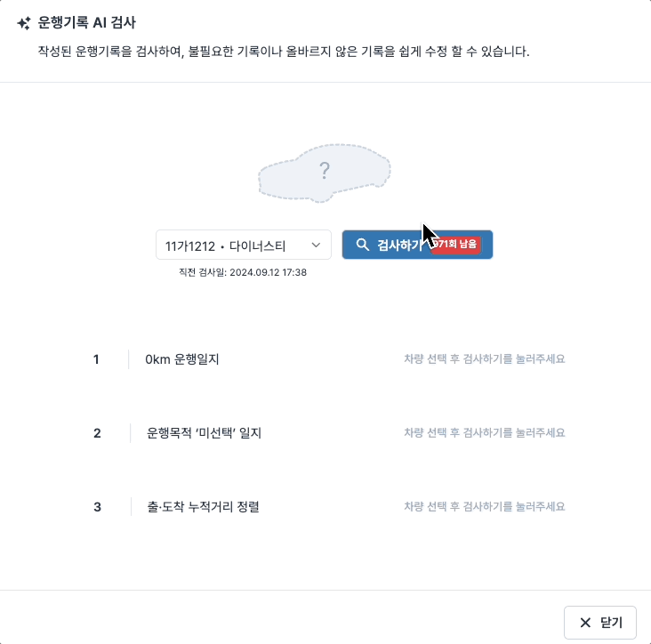Viewport: 651px width, 644px height.
Task: Click the dashed car silhouette illustration
Action: (325, 173)
